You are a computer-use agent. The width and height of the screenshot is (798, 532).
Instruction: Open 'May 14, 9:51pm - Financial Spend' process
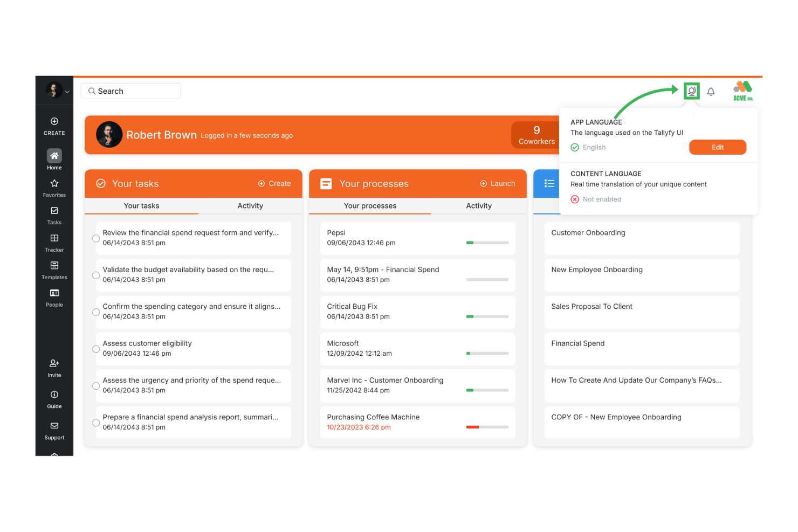pyautogui.click(x=417, y=275)
